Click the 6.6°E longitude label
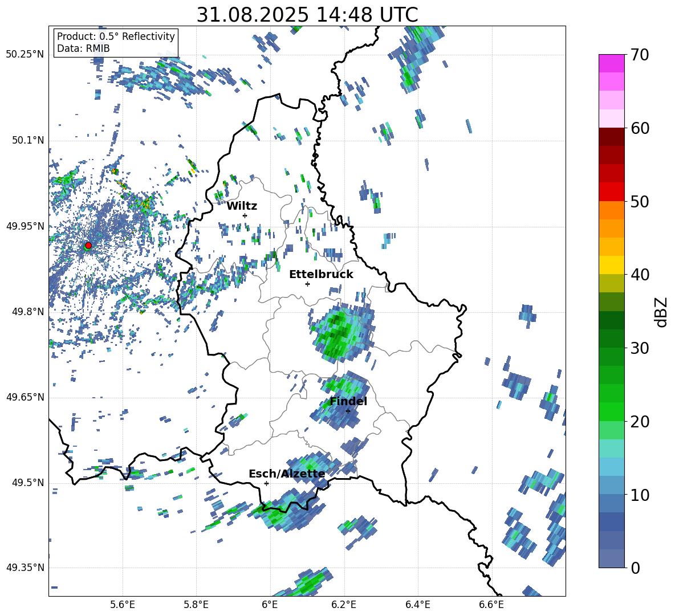 tap(491, 605)
